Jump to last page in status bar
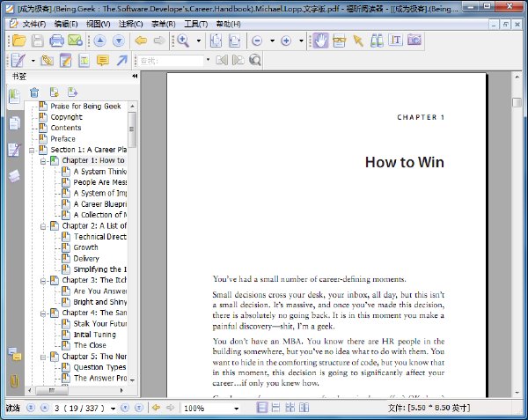Screen dimensions: 528x420 click(x=139, y=408)
